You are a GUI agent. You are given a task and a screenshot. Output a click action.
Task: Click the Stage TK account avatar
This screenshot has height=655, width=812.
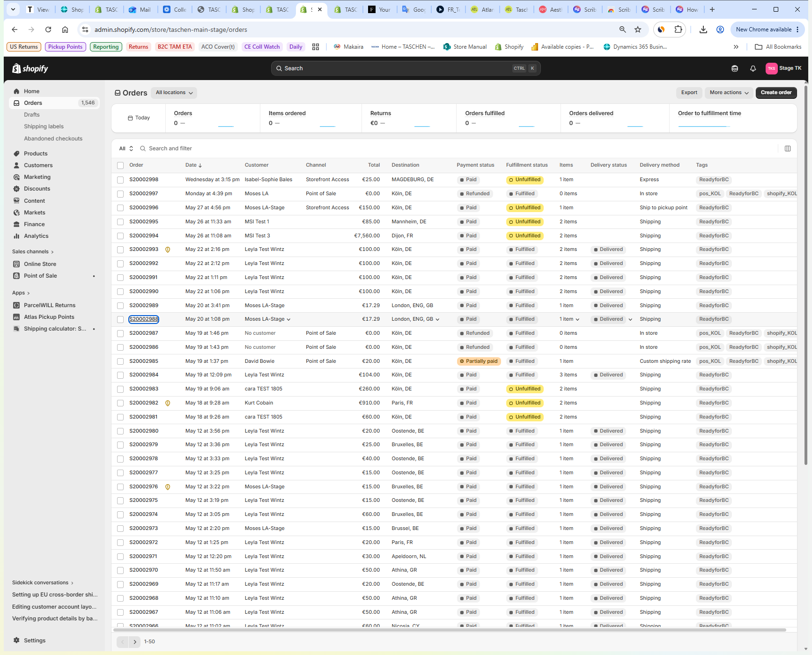pyautogui.click(x=771, y=68)
